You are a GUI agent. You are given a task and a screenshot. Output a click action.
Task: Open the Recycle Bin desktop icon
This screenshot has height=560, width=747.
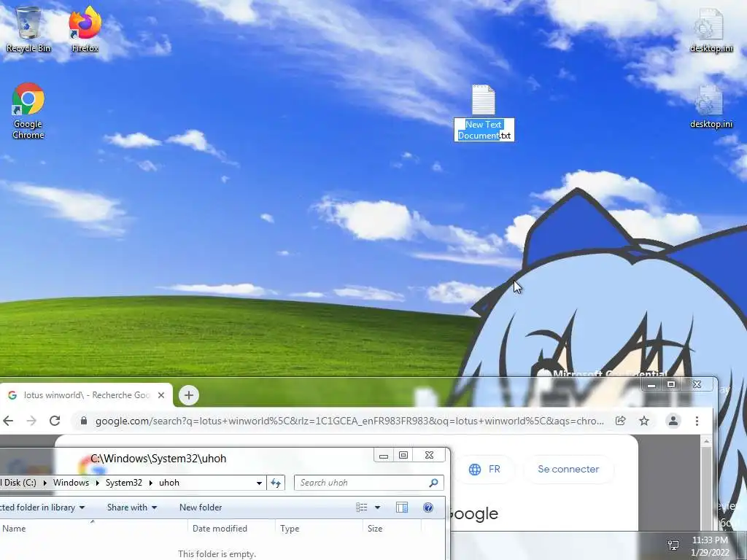point(28,29)
